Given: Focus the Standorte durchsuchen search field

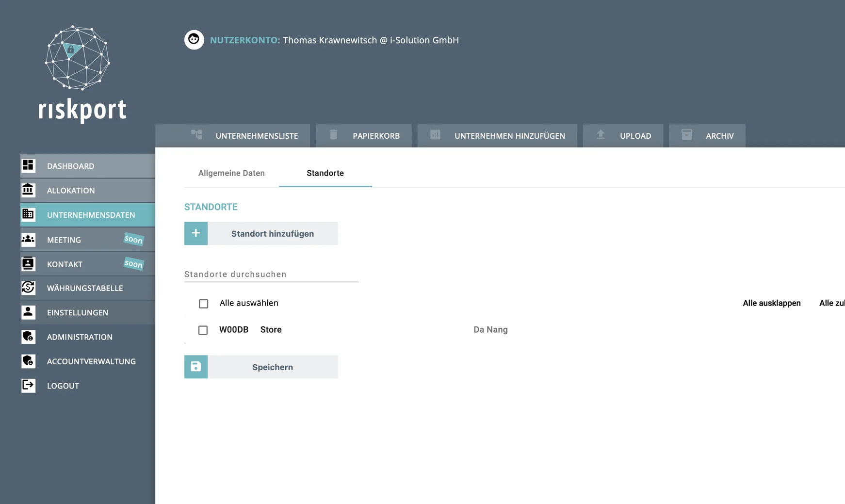Looking at the screenshot, I should click(271, 274).
